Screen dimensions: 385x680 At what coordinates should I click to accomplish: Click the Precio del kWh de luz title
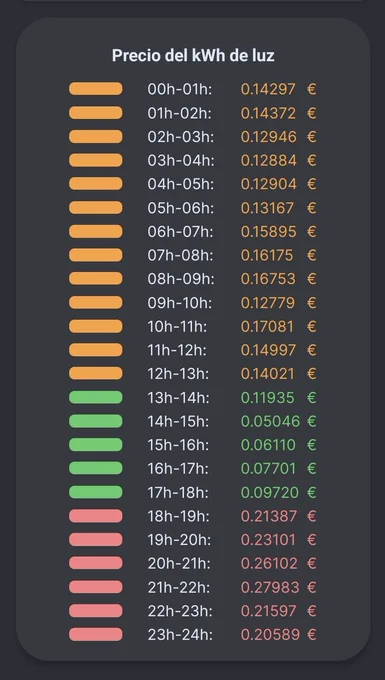(193, 56)
